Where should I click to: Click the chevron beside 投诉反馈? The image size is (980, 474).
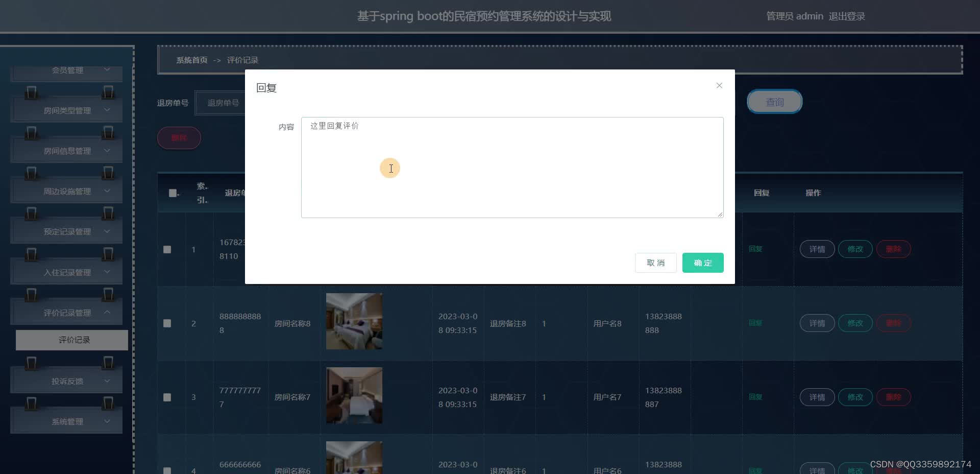click(107, 381)
